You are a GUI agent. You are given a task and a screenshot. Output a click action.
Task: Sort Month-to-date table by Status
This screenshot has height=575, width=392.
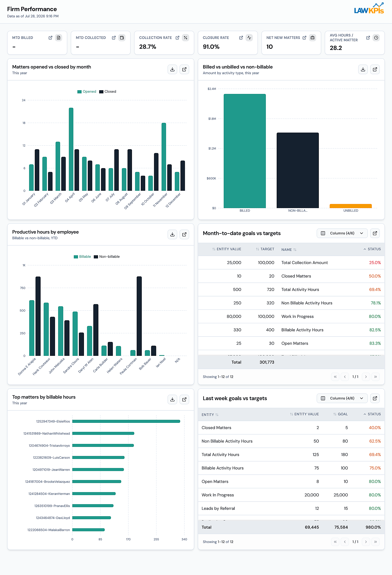372,249
